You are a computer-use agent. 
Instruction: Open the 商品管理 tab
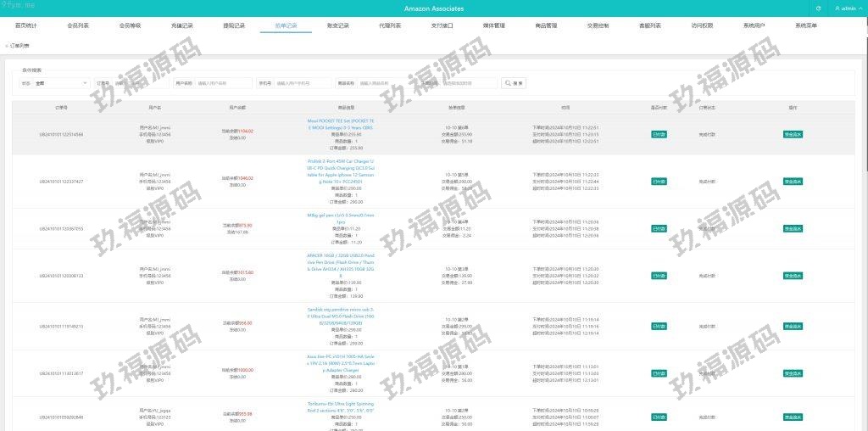pos(547,26)
